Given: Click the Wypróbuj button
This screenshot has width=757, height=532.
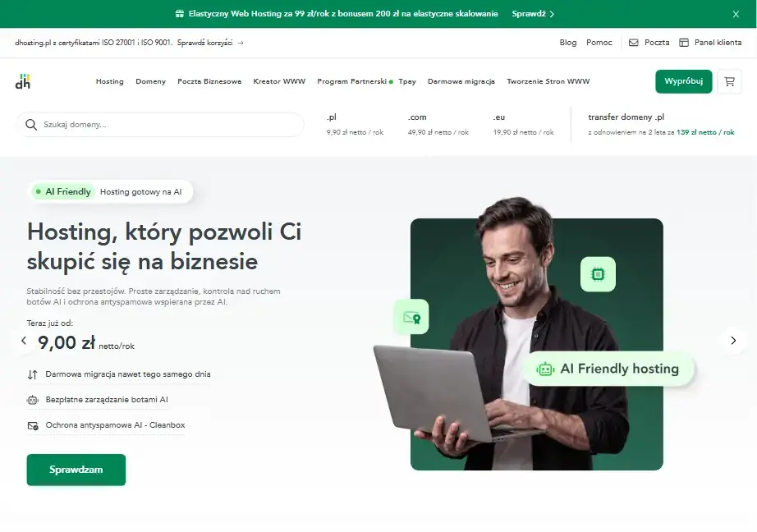Looking at the screenshot, I should (684, 81).
